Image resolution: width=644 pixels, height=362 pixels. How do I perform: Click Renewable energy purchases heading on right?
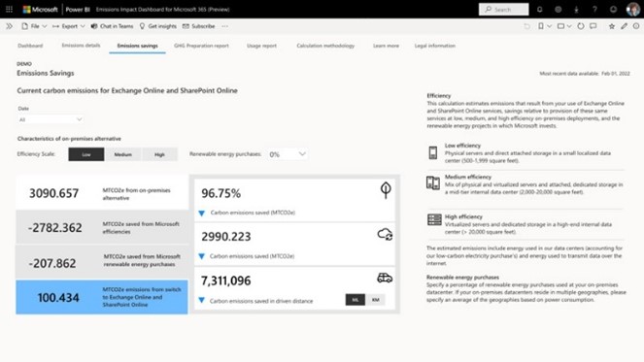[463, 277]
